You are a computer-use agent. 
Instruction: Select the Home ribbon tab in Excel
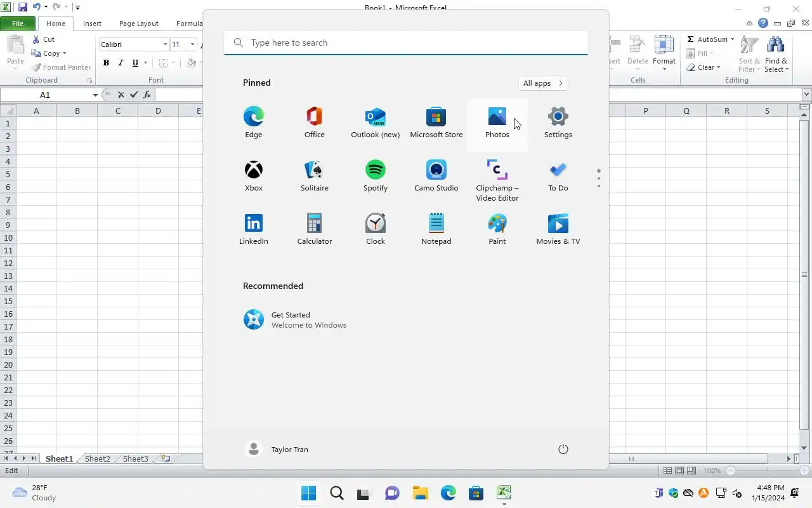pos(56,23)
